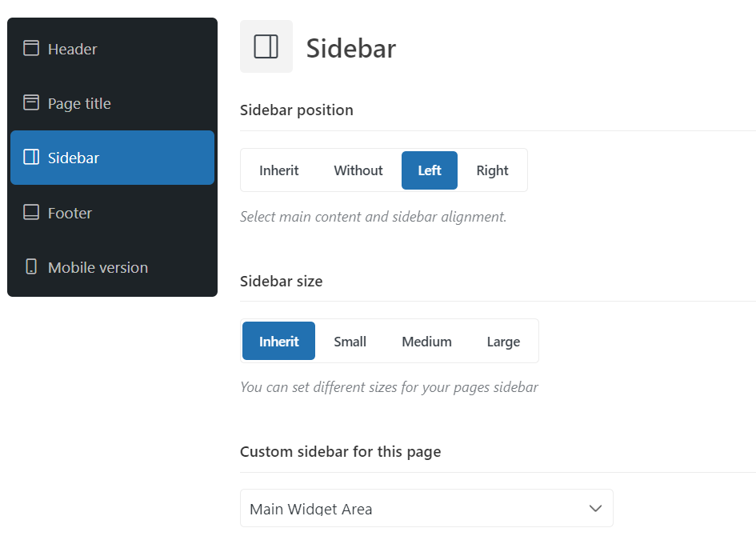This screenshot has height=536, width=756.
Task: Click the Mobile version phone icon
Action: pos(31,266)
